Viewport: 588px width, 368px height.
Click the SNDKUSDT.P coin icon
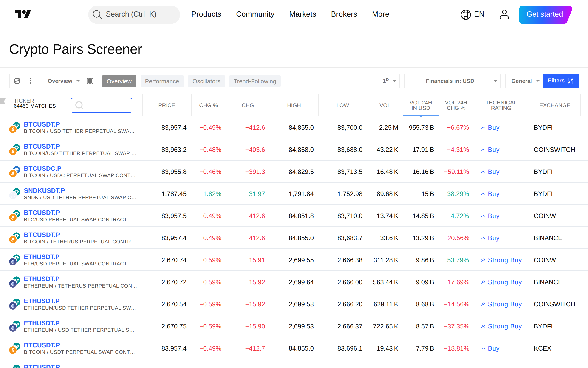14,194
